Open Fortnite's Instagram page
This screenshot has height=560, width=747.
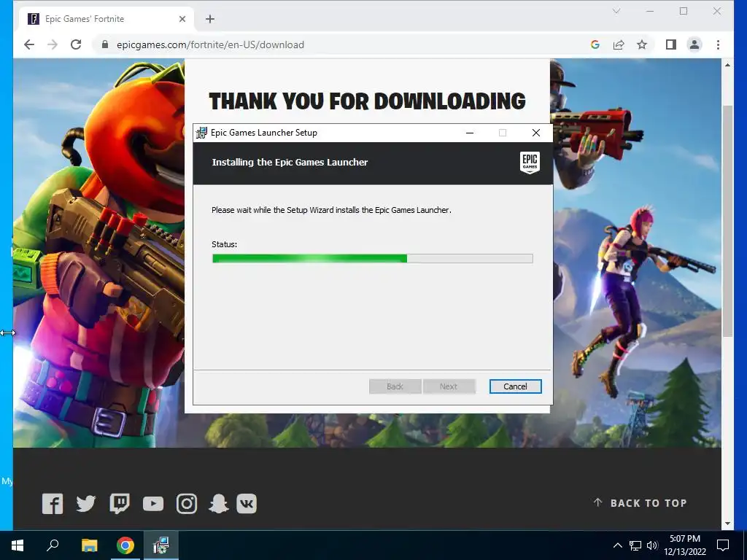coord(187,504)
